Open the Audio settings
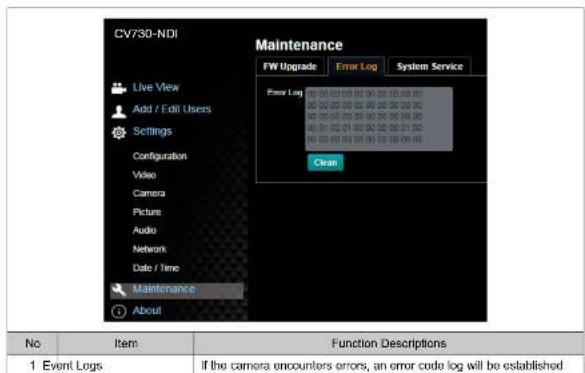Viewport: 585px width, 373px height. pyautogui.click(x=144, y=230)
